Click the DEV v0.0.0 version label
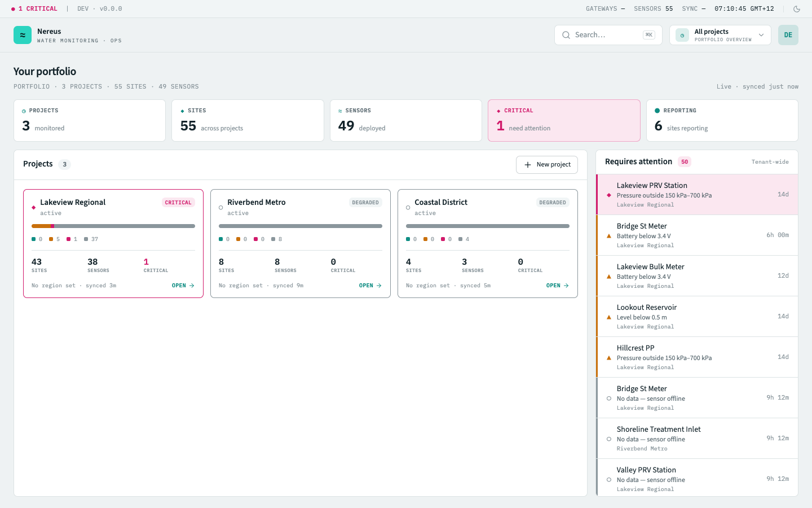 tap(100, 9)
